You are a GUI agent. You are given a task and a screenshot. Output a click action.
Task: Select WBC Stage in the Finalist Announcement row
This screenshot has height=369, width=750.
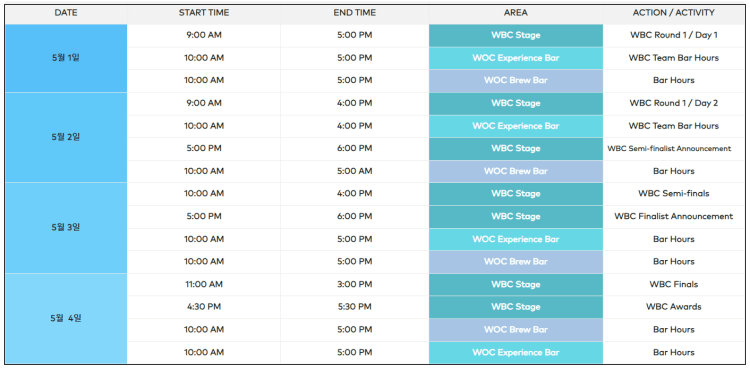[516, 216]
